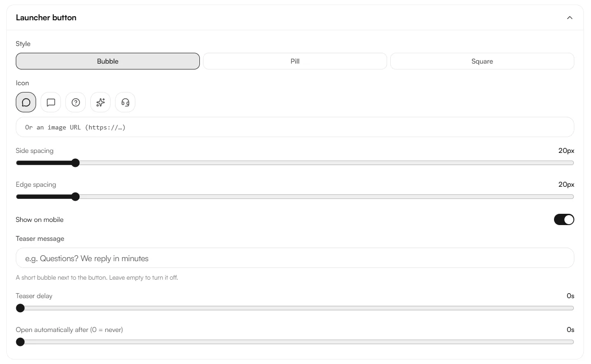The image size is (591, 364).
Task: Turn off the Show on mobile switch
Action: pos(564,220)
